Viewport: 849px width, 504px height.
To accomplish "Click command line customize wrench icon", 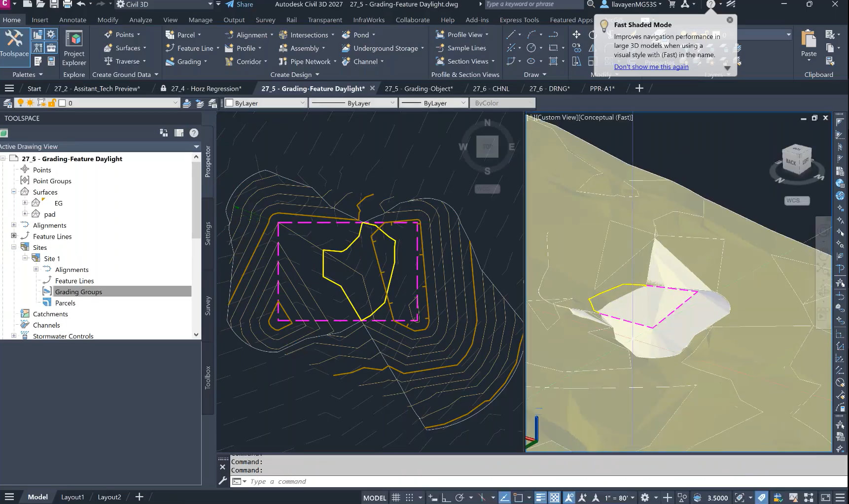I will pos(222,481).
